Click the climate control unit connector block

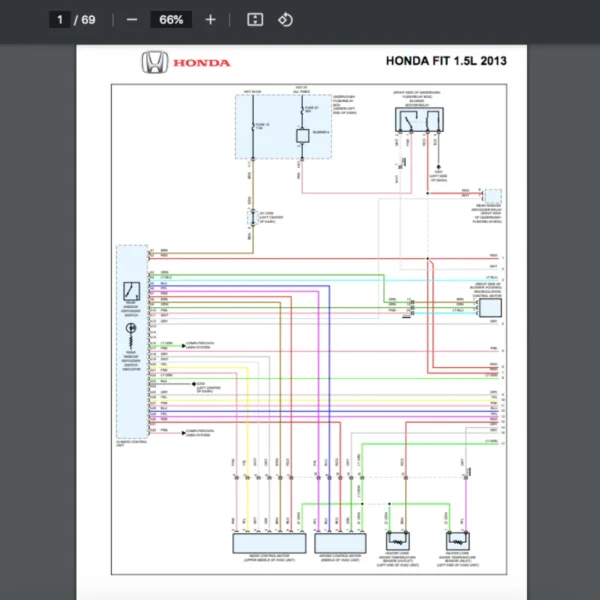coord(131,340)
